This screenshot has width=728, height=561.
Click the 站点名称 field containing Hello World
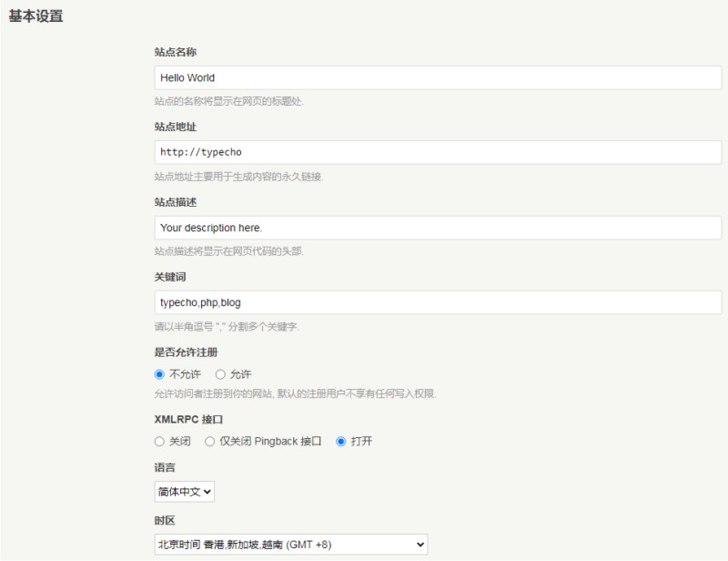tap(438, 77)
